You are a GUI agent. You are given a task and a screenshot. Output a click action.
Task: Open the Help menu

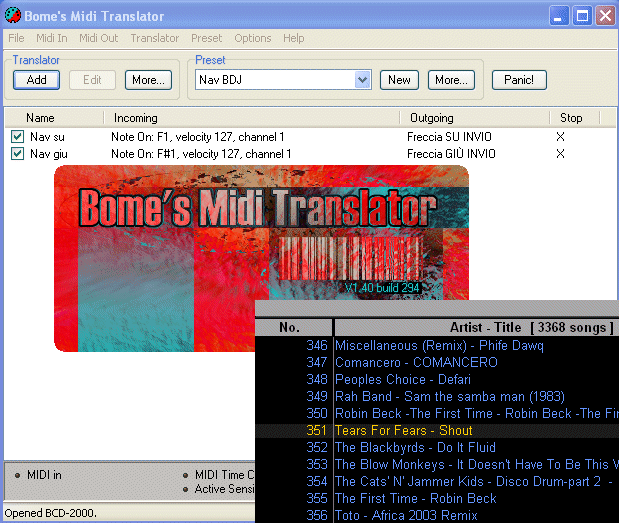294,38
